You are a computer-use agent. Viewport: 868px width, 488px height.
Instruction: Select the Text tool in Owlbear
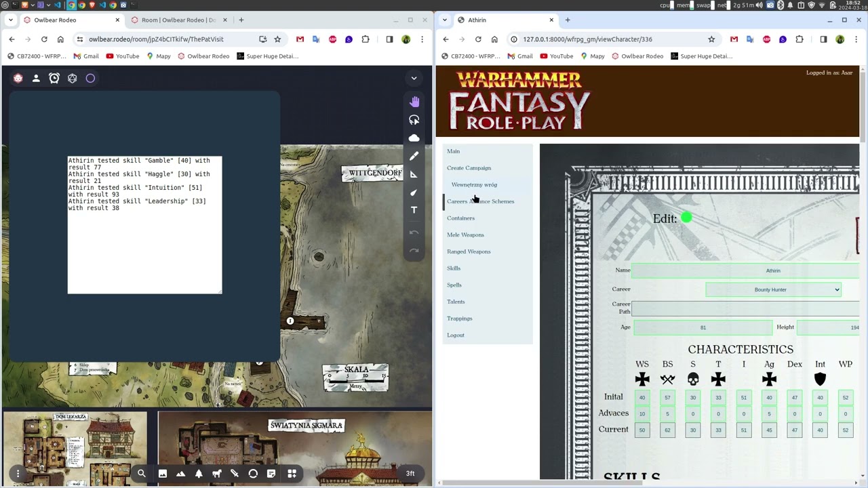click(x=414, y=210)
